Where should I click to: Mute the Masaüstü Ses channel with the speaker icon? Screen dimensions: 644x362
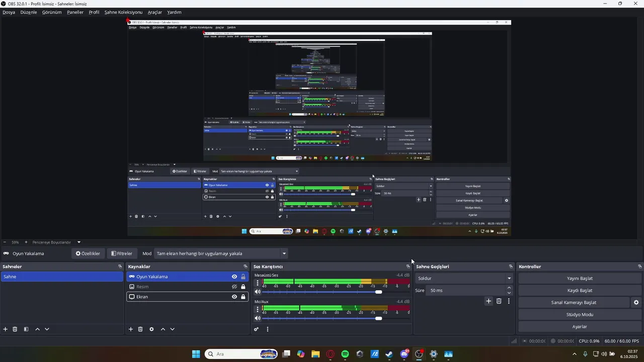(x=258, y=292)
